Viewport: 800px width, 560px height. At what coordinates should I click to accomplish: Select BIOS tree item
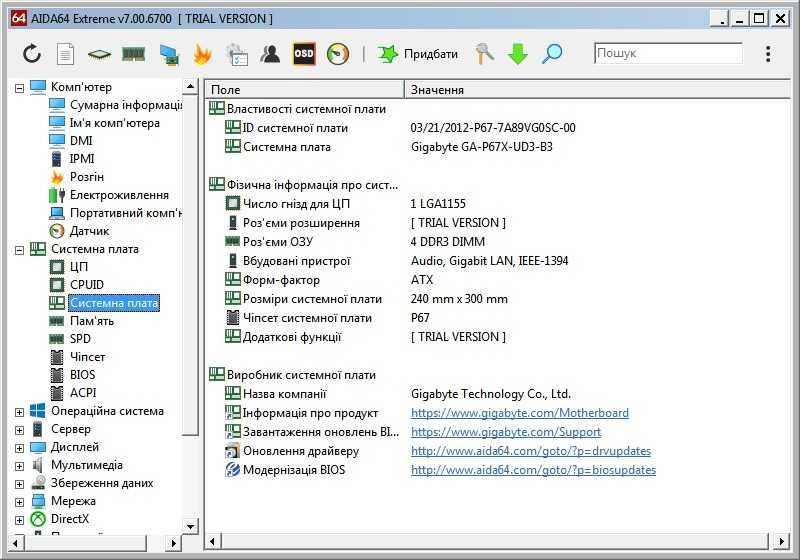(82, 375)
